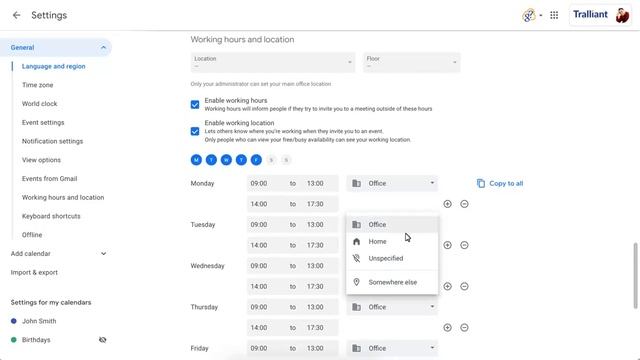The height and width of the screenshot is (360, 640).
Task: Jump to Working hours and location
Action: pyautogui.click(x=63, y=197)
